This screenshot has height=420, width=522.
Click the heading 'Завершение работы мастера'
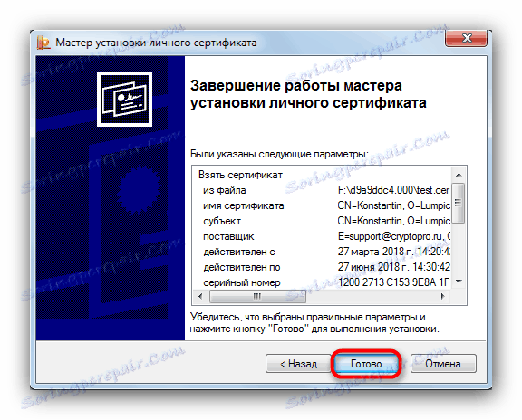[296, 86]
